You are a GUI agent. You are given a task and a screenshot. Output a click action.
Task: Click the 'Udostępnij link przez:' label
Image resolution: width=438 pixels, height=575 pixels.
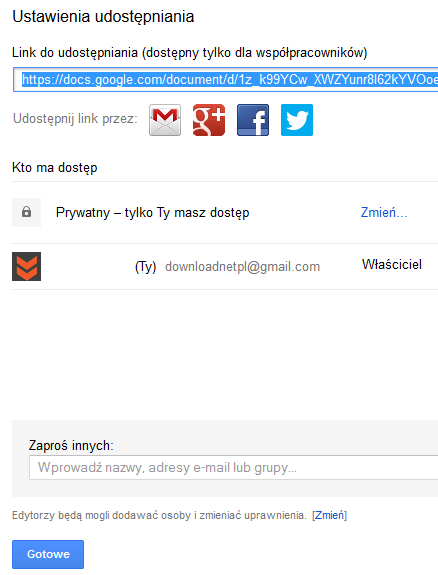coord(75,119)
